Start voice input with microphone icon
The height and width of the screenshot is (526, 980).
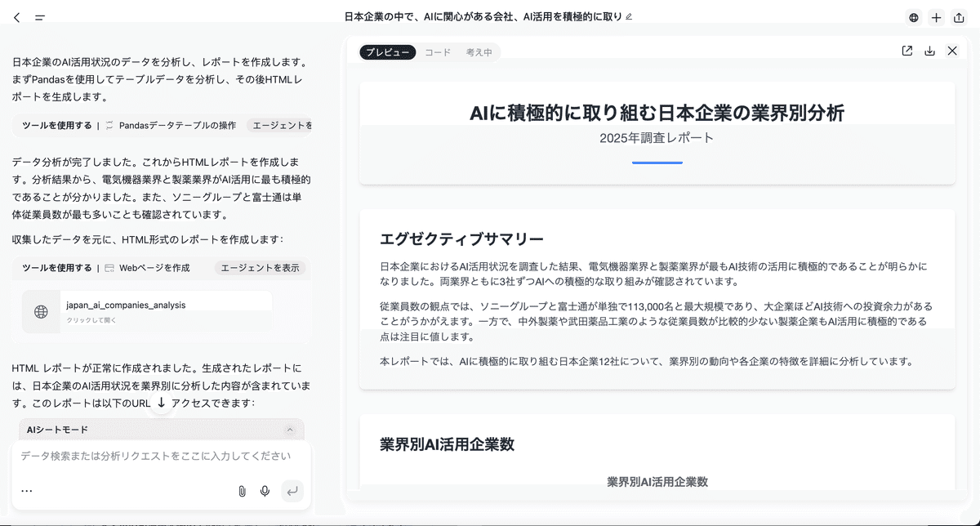pyautogui.click(x=265, y=491)
